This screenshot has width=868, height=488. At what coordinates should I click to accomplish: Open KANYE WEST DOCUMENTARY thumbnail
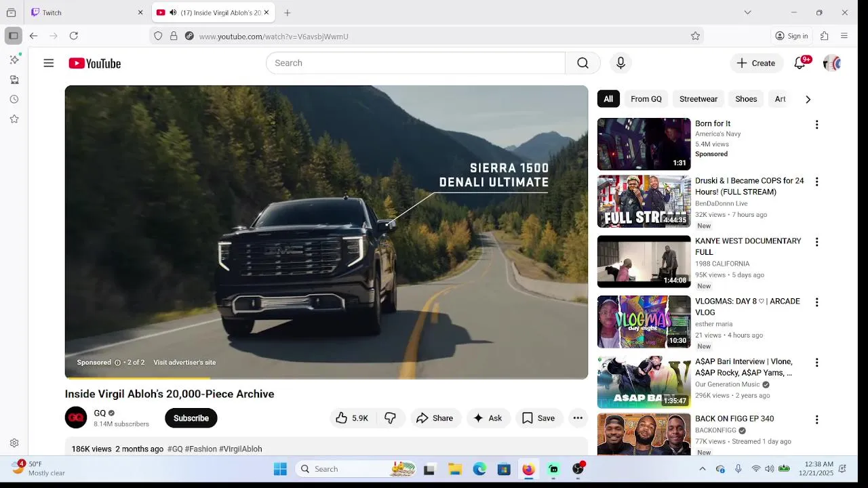(x=644, y=262)
